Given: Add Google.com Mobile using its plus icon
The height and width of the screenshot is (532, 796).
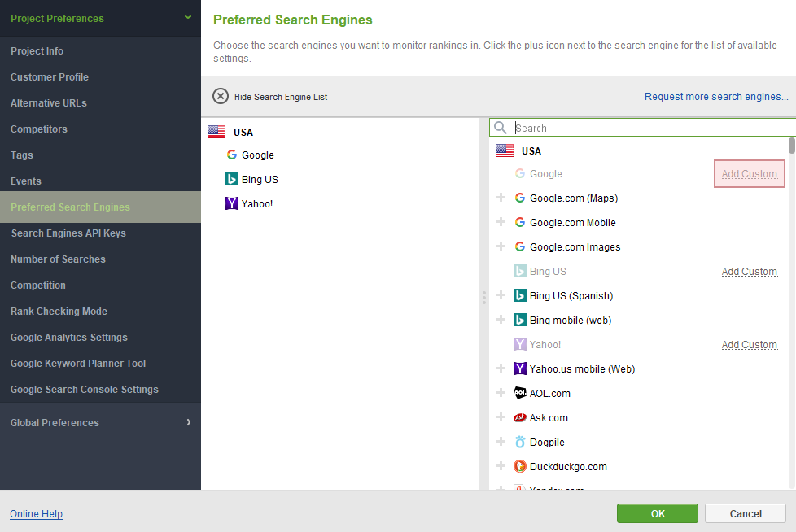Looking at the screenshot, I should (501, 221).
